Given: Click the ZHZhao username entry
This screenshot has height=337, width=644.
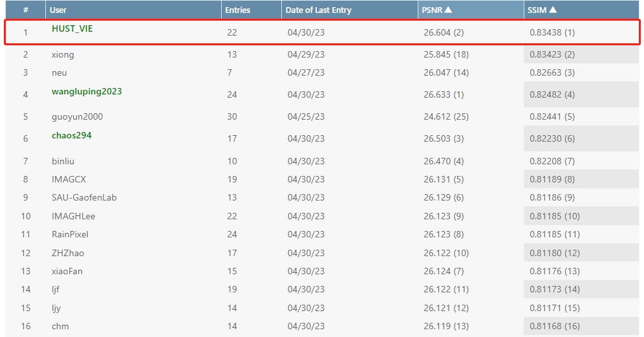Looking at the screenshot, I should click(x=68, y=253).
